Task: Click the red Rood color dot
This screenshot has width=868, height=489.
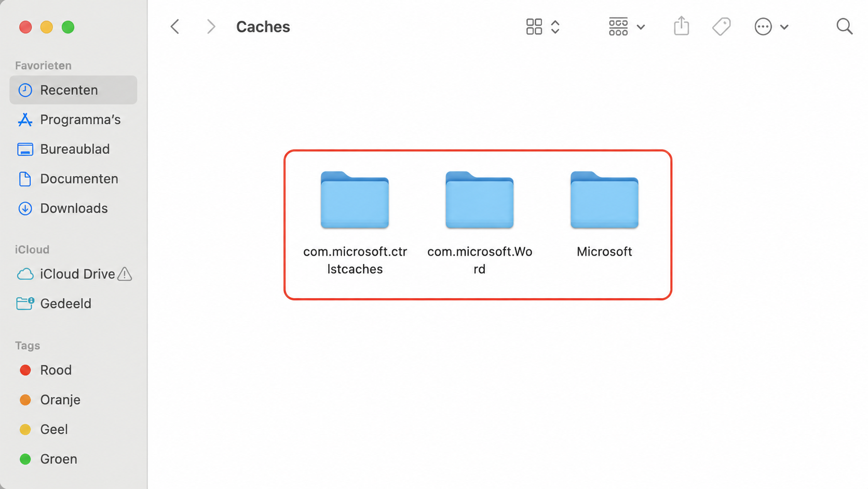Action: (x=25, y=370)
